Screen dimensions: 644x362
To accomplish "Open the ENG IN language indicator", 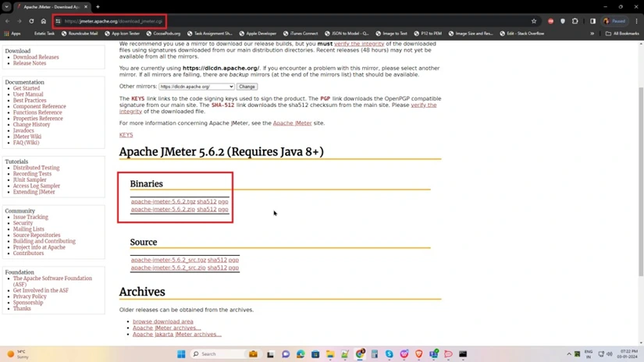I will click(588, 353).
